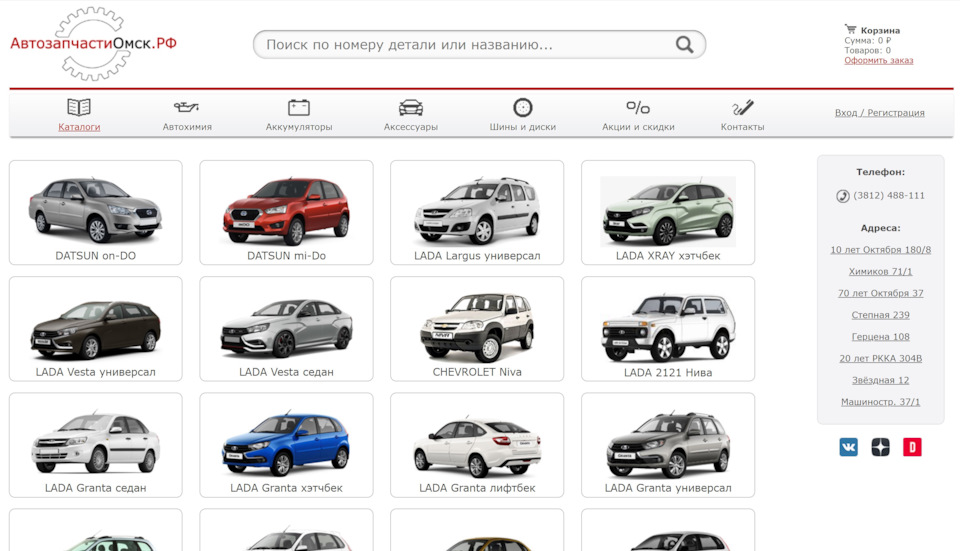Viewport: 960px width, 551px height.
Task: Open the VK social network icon
Action: [849, 447]
